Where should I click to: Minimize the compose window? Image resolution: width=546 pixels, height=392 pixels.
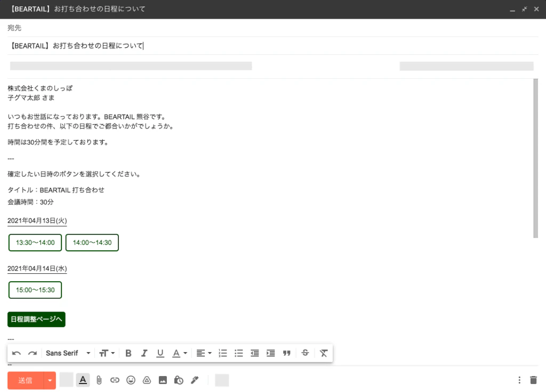pos(512,10)
